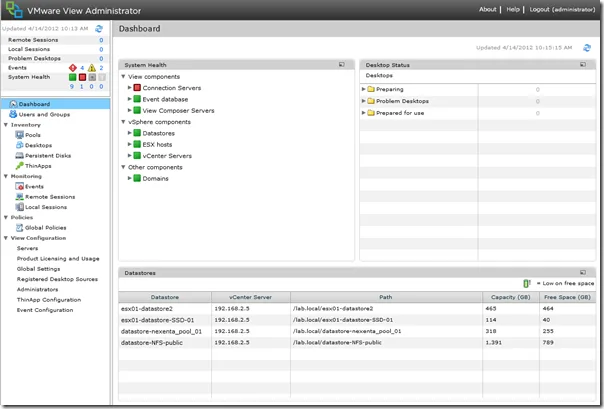
Task: Collapse the vSphere components group
Action: click(123, 122)
